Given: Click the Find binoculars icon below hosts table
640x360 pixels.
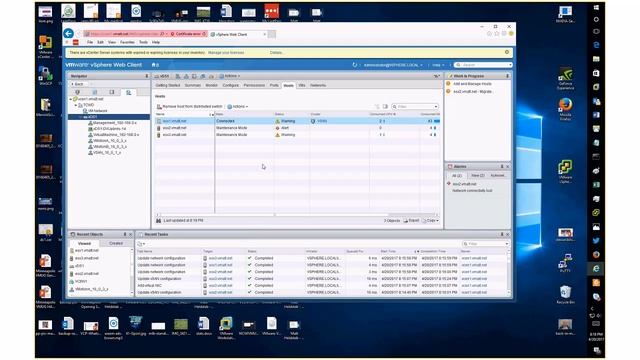Looking at the screenshot, I should pos(158,220).
